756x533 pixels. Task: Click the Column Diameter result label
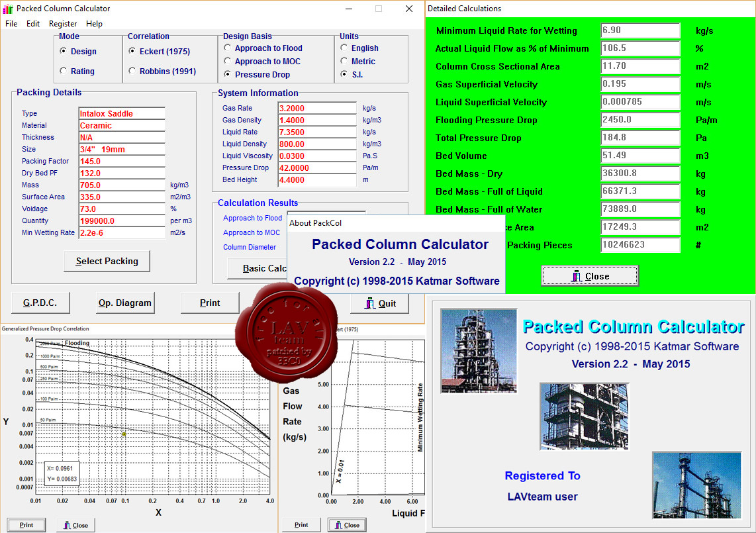tap(250, 247)
